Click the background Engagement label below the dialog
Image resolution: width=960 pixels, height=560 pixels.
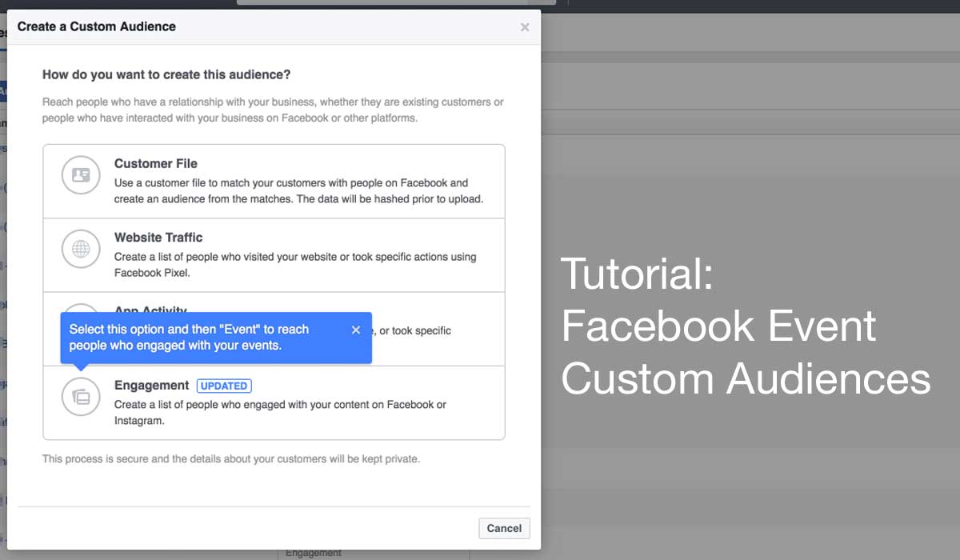[x=314, y=553]
